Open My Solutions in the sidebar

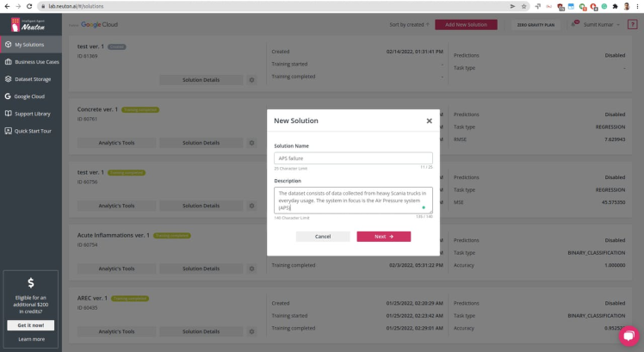(x=31, y=45)
